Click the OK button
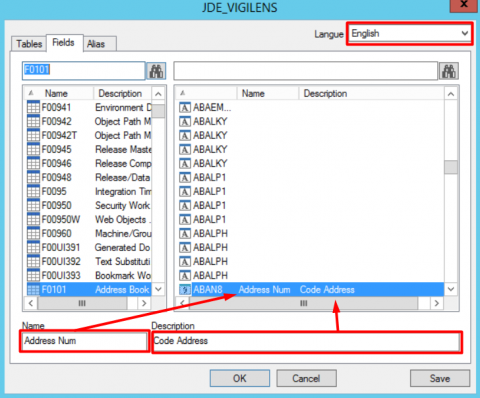480x398 pixels. point(240,378)
